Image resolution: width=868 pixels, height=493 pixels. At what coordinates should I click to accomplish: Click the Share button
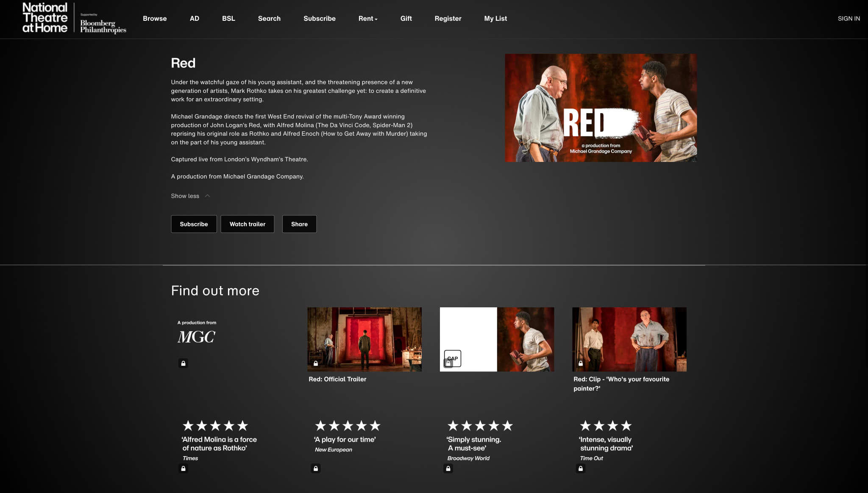click(299, 224)
